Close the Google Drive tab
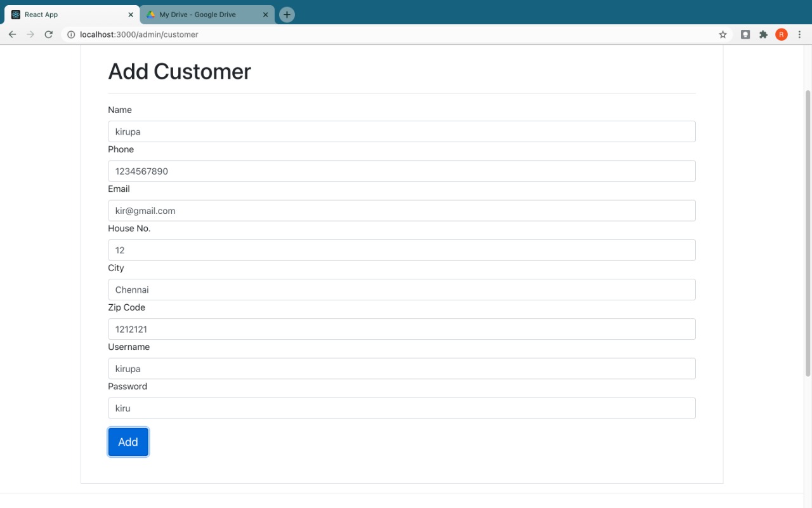 coord(266,15)
